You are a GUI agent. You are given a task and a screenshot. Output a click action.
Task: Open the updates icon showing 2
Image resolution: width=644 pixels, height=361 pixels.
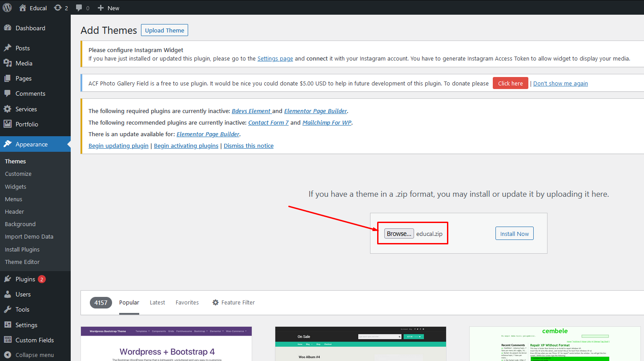tap(58, 8)
